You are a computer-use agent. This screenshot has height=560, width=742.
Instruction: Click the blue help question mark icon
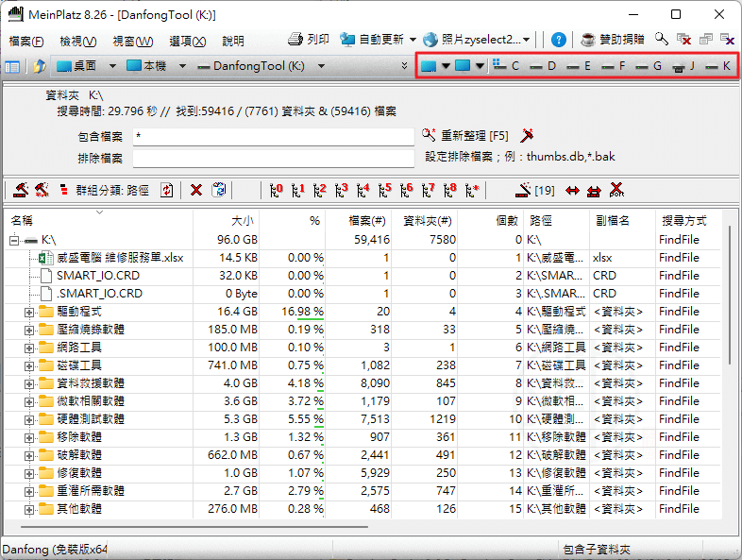click(x=559, y=40)
